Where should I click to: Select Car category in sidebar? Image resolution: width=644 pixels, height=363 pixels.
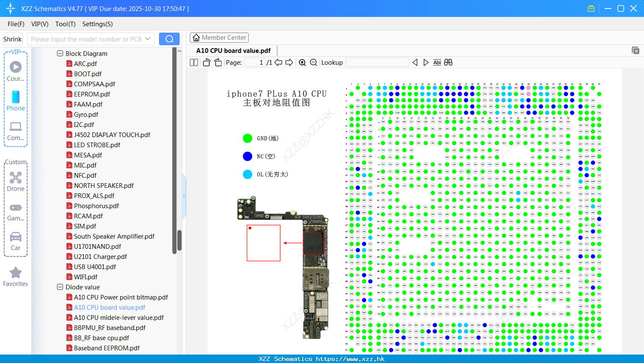click(x=16, y=241)
